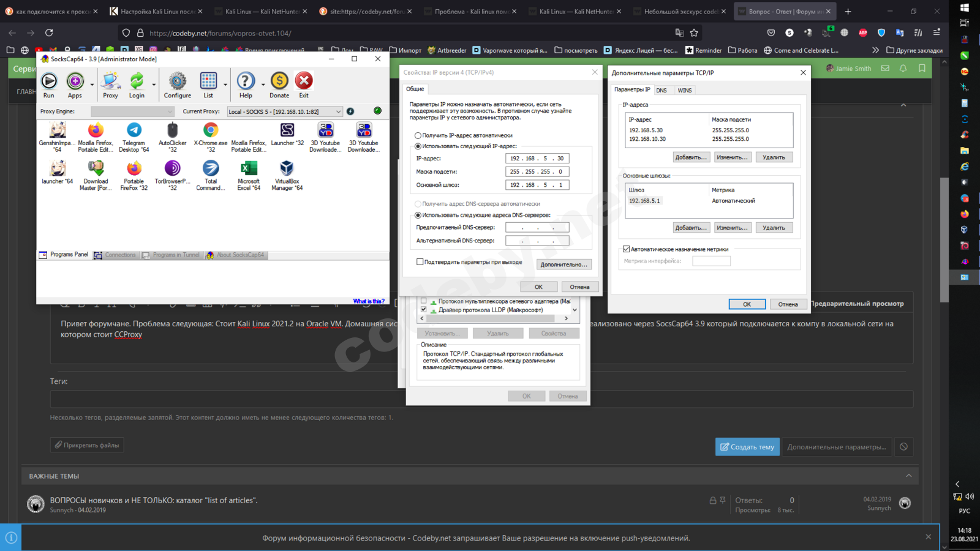Open the Apps dropdown arrow in SocksCap64
980x551 pixels.
click(x=92, y=84)
